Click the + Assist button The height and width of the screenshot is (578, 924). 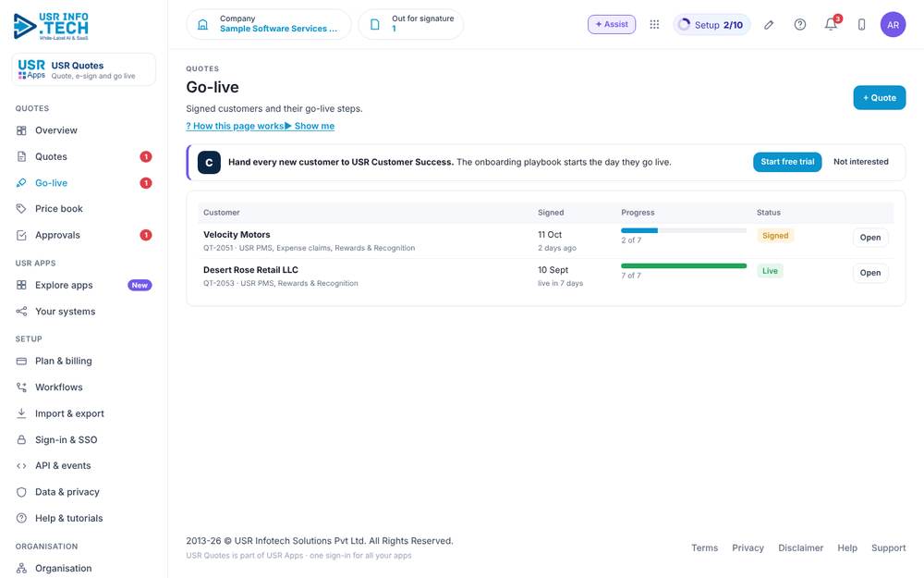coord(612,24)
